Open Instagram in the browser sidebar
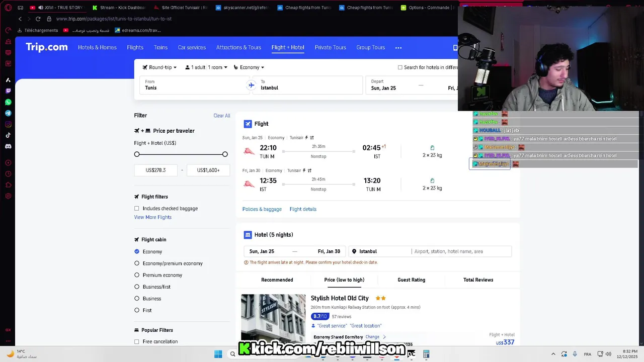Image resolution: width=644 pixels, height=362 pixels. tap(8, 124)
